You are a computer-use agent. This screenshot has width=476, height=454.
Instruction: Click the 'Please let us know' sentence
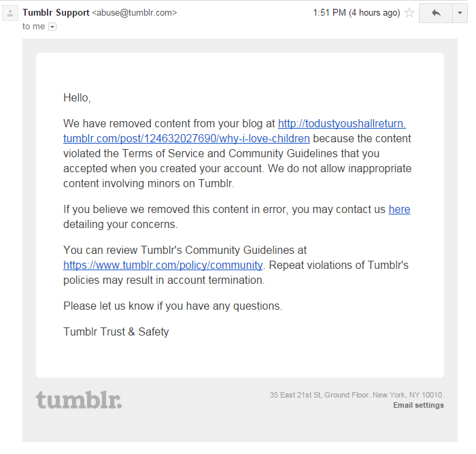click(x=173, y=306)
